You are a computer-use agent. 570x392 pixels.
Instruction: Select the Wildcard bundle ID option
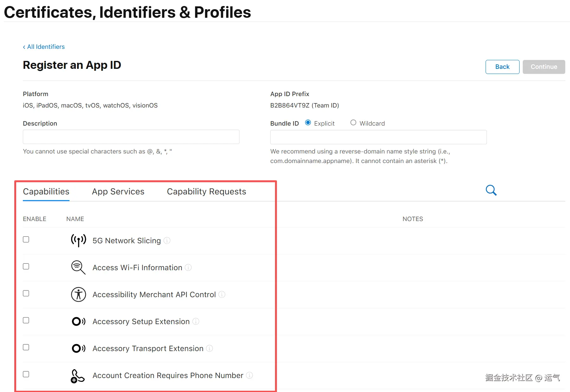tap(353, 123)
